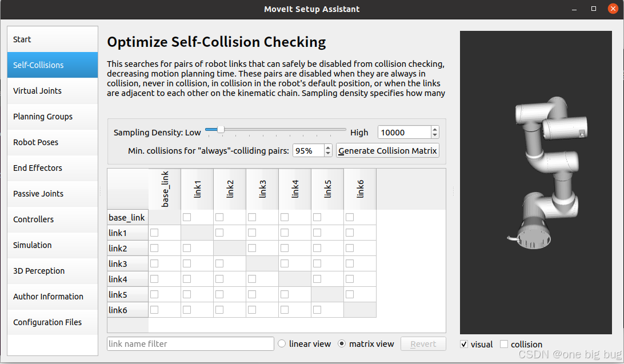Select the linear view radio button
624x364 pixels.
(x=282, y=343)
